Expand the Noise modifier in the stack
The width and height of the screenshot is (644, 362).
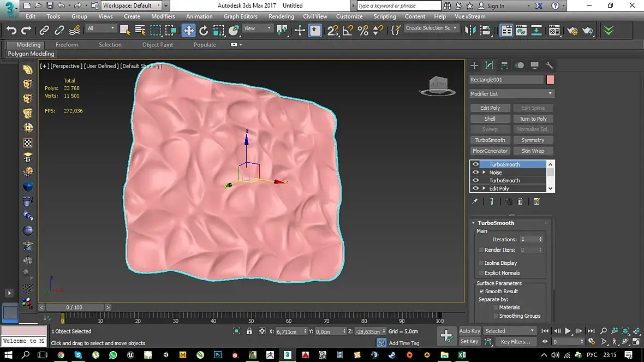(x=484, y=173)
